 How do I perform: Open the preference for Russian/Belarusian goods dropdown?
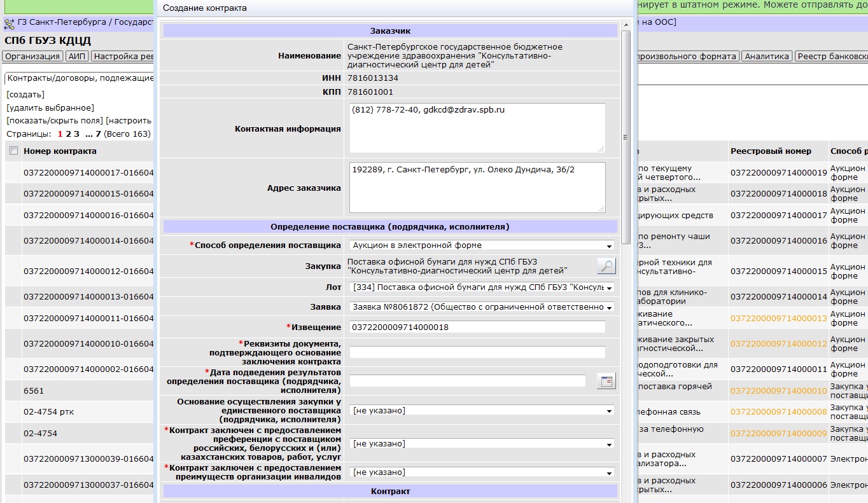tap(482, 443)
